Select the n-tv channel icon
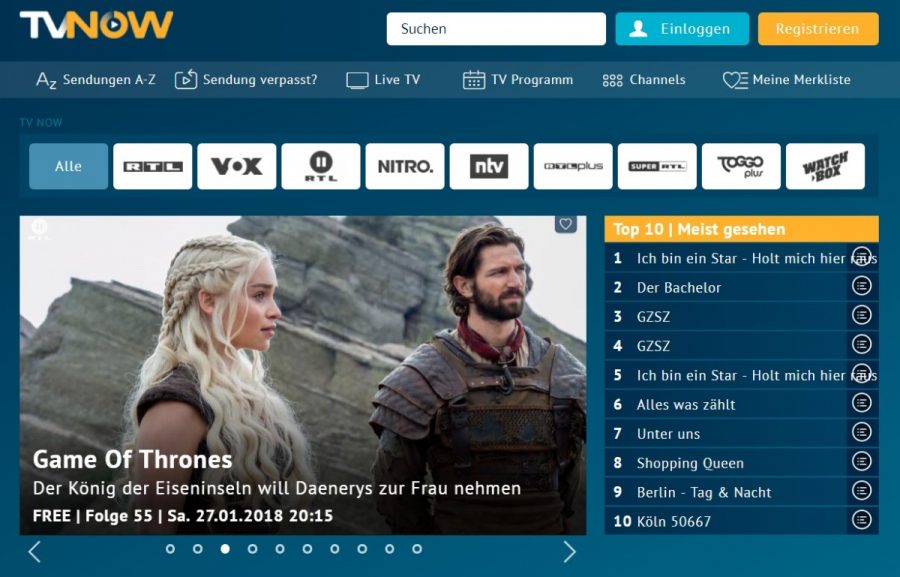The image size is (900, 577). tap(488, 167)
